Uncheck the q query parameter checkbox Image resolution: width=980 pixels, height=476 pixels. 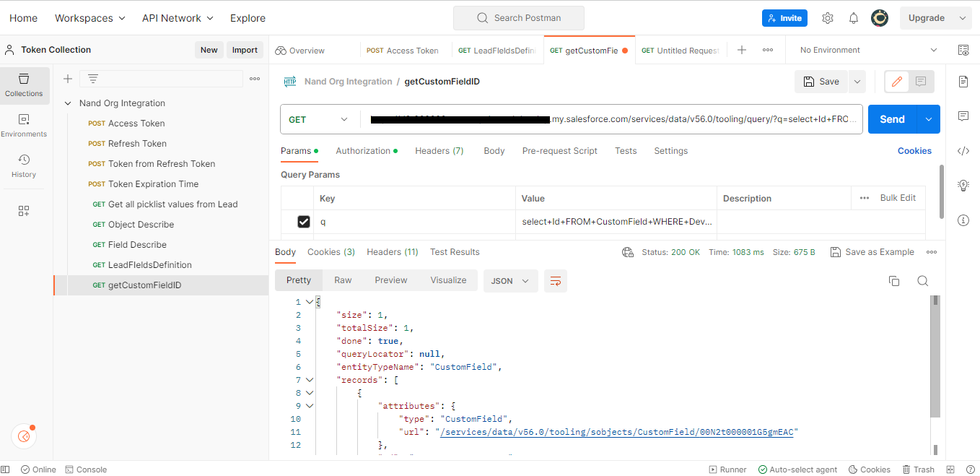(304, 222)
